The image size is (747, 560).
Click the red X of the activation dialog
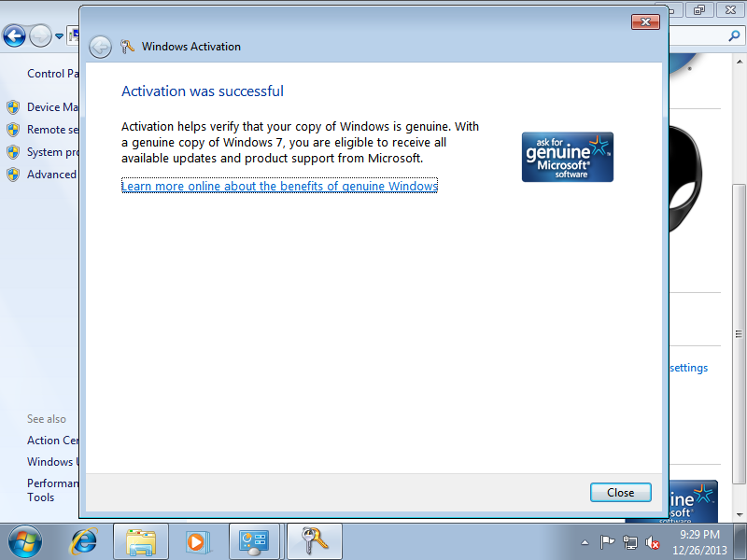coord(645,21)
